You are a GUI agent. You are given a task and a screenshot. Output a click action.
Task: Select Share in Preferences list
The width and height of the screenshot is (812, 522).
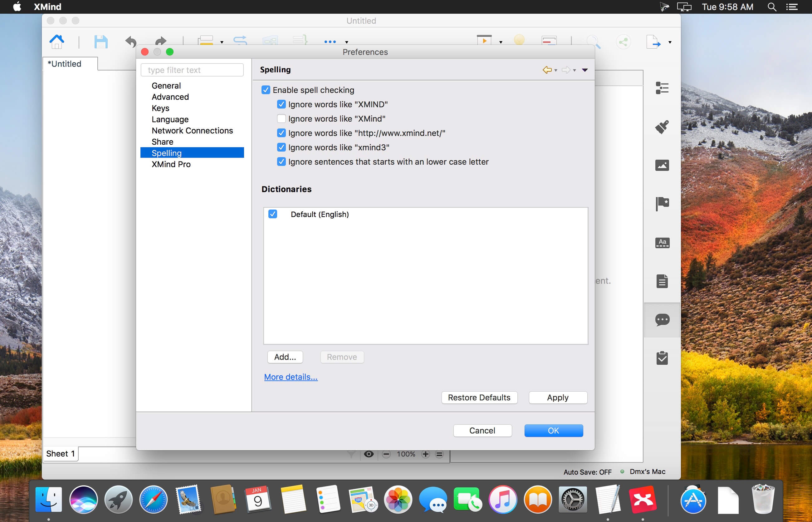pyautogui.click(x=163, y=142)
